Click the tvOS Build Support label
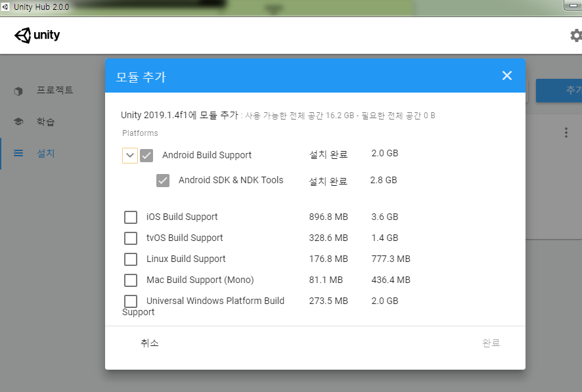This screenshot has width=582, height=392. 185,238
